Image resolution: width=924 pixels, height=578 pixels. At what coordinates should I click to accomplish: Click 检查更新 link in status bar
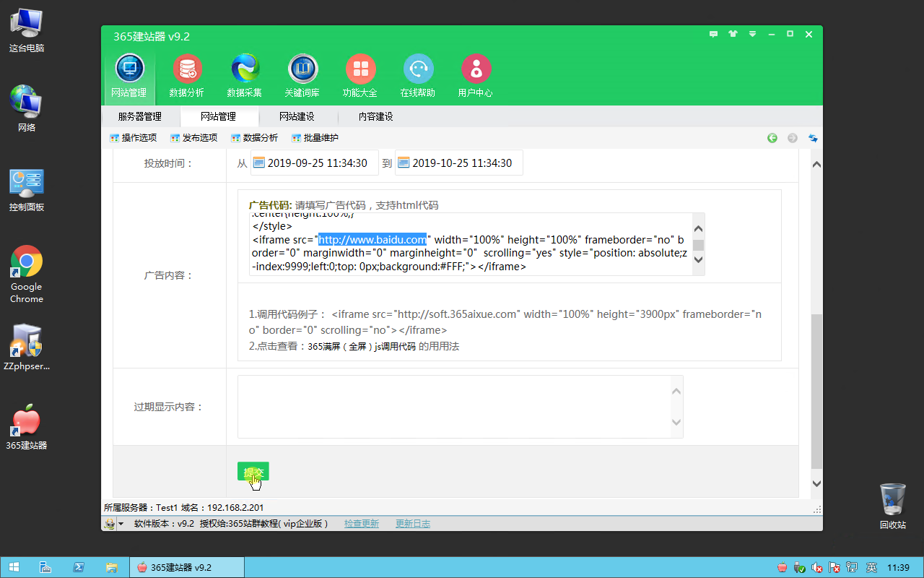click(x=362, y=524)
